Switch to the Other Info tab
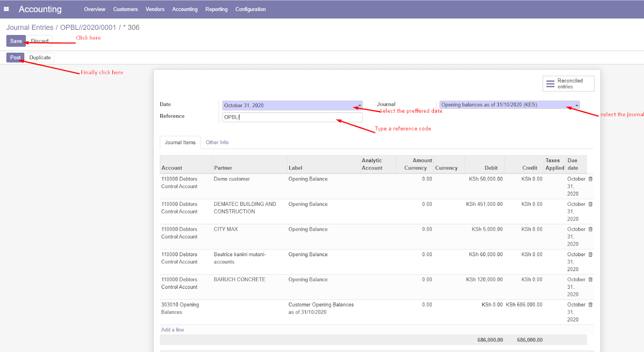This screenshot has height=352, width=644. click(x=217, y=143)
